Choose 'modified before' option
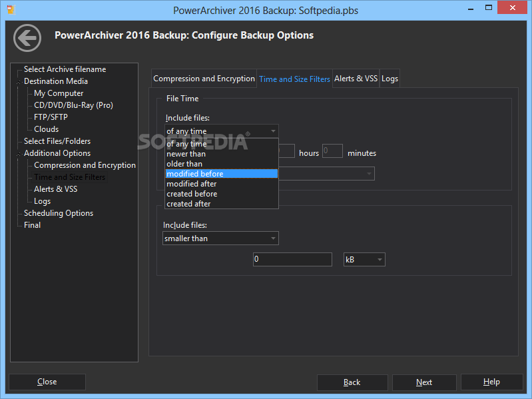The height and width of the screenshot is (399, 532). [x=222, y=174]
